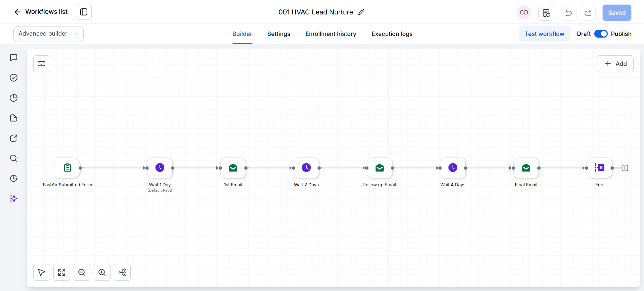Select the FastAir Submitted Form trigger node
The image size is (644, 291).
click(x=68, y=168)
